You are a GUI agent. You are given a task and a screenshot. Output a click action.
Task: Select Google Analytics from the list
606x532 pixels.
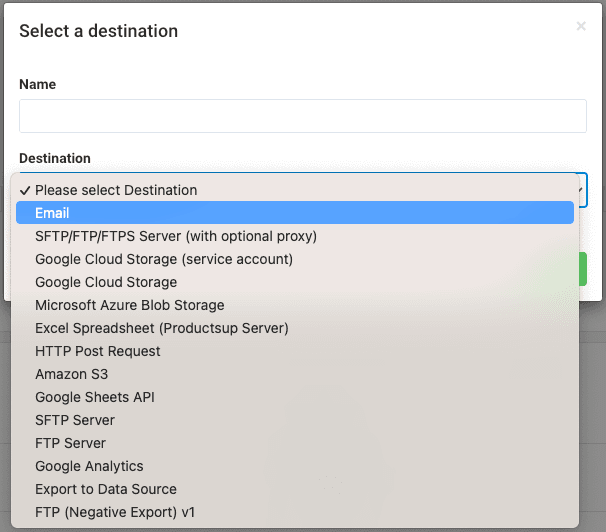[89, 466]
